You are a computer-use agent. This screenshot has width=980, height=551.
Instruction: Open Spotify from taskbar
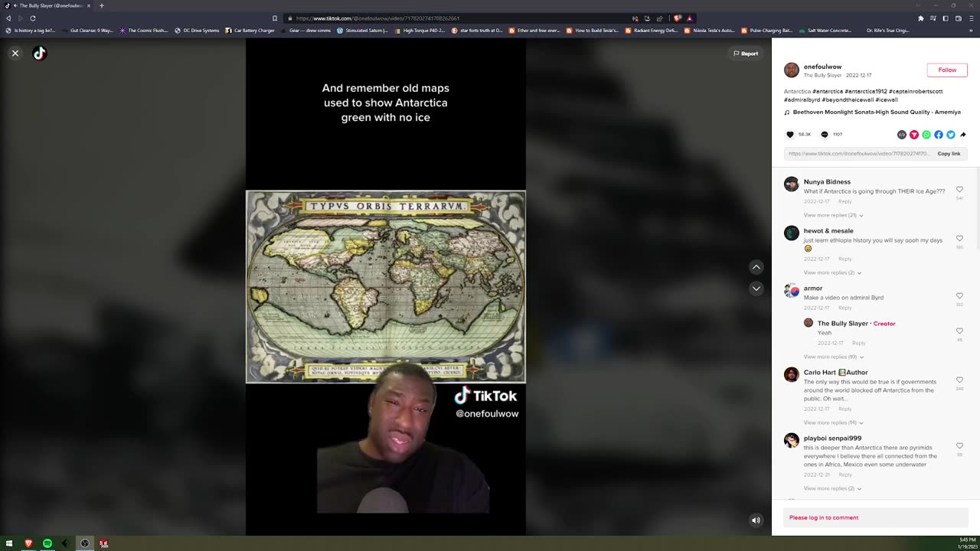pyautogui.click(x=47, y=543)
